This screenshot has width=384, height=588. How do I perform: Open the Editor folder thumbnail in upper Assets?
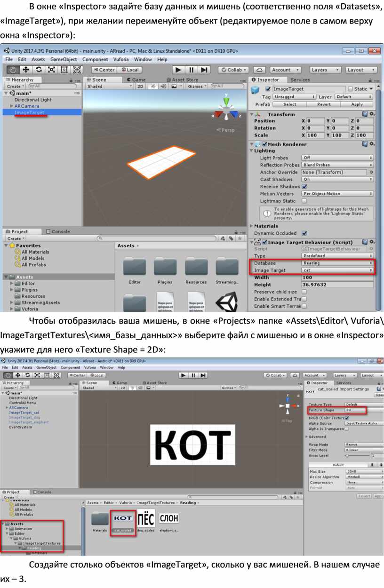click(135, 267)
